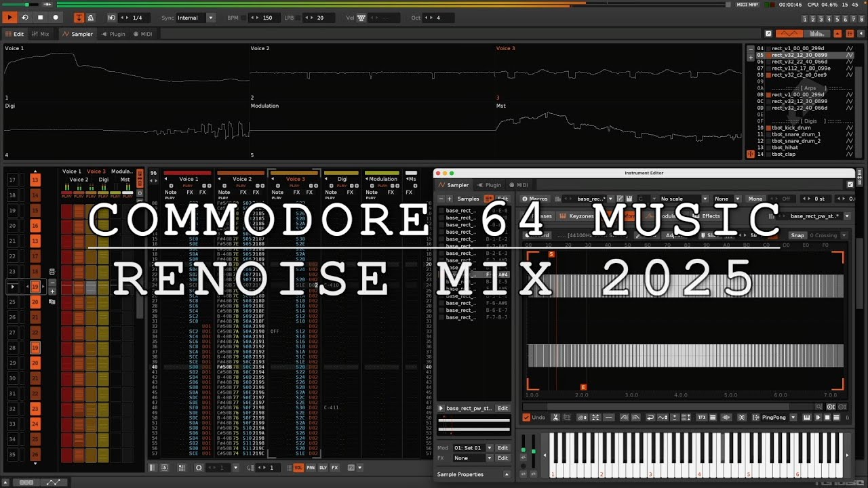Image resolution: width=868 pixels, height=488 pixels.
Task: Click the LPB value 20
Action: coord(320,18)
